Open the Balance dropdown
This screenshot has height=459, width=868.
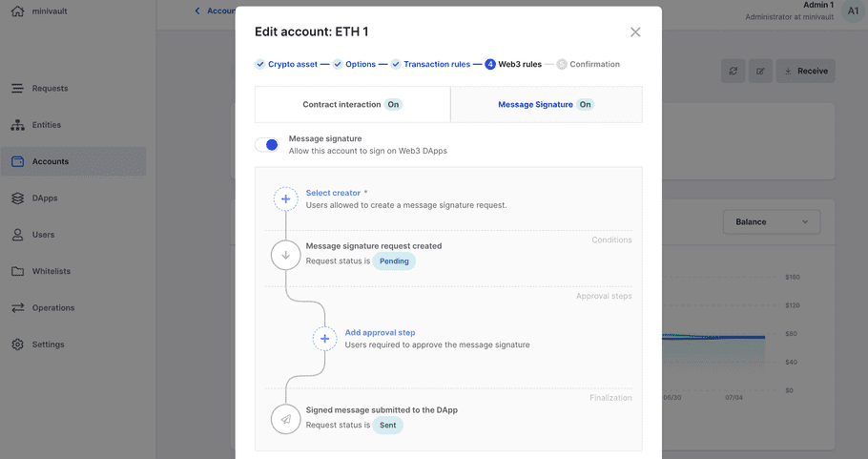pyautogui.click(x=771, y=222)
